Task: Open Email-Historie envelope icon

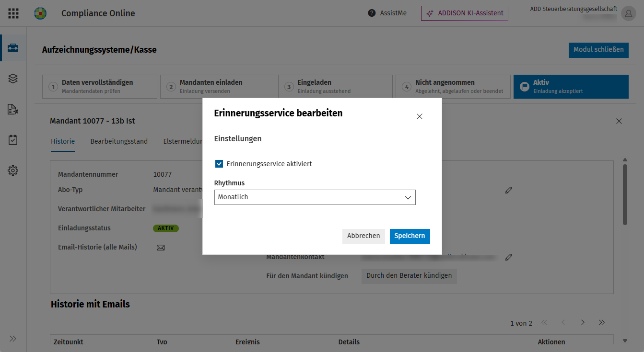Action: tap(161, 248)
